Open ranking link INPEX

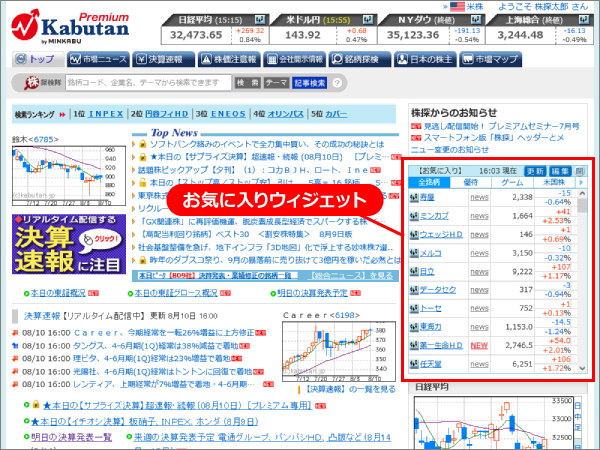click(x=106, y=114)
